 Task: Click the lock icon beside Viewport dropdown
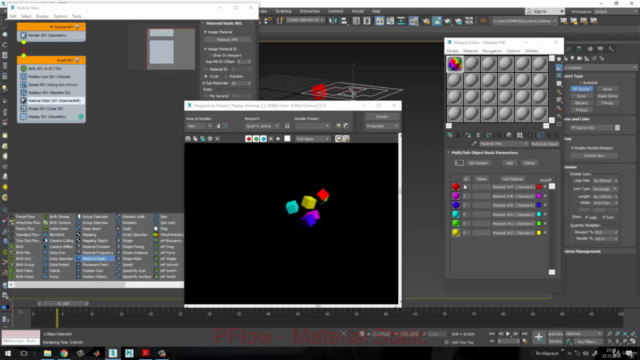coord(287,126)
